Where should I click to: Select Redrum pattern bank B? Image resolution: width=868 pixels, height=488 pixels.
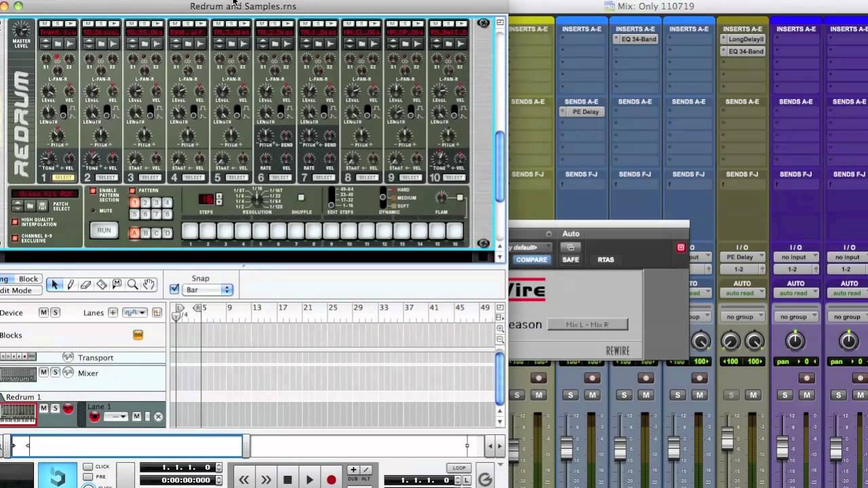coord(145,233)
